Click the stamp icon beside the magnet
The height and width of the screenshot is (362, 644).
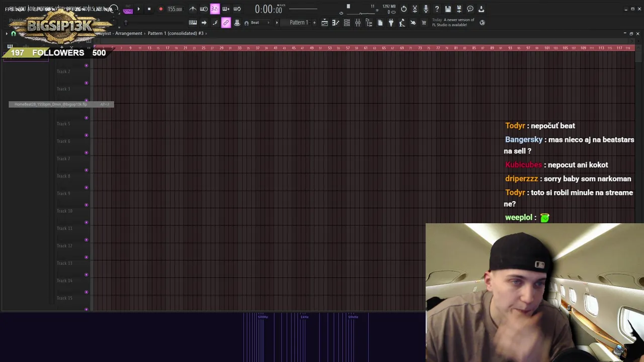tap(237, 23)
